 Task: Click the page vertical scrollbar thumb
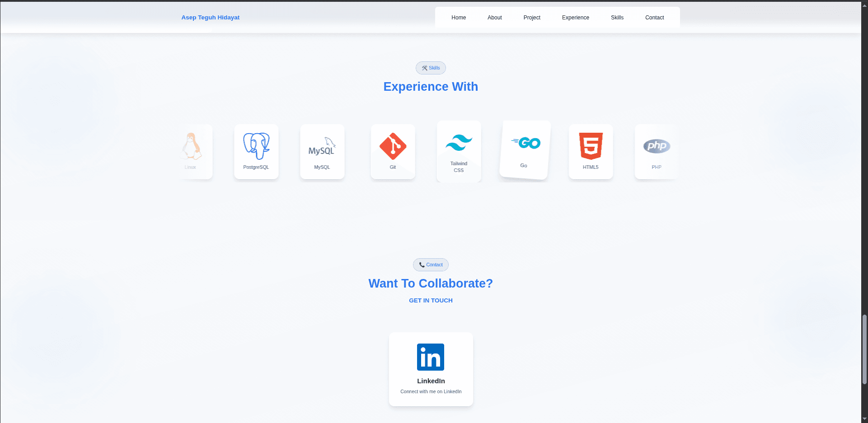(864, 349)
